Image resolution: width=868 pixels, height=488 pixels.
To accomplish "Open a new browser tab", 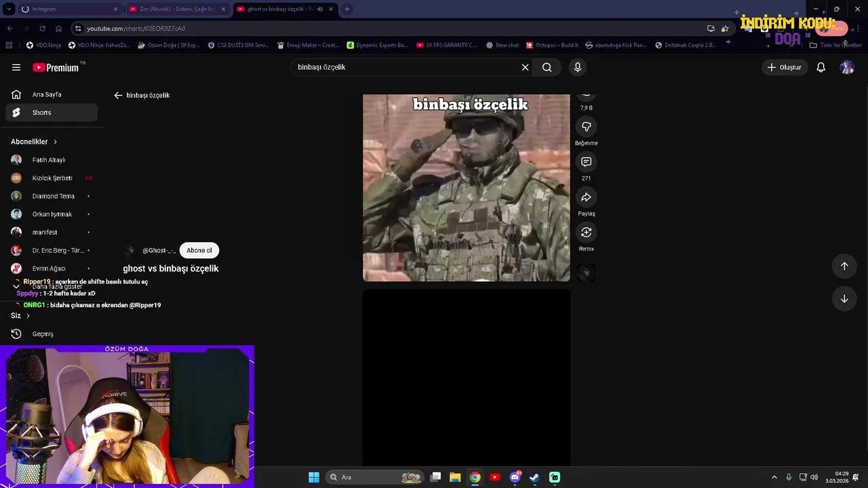I will (x=347, y=9).
